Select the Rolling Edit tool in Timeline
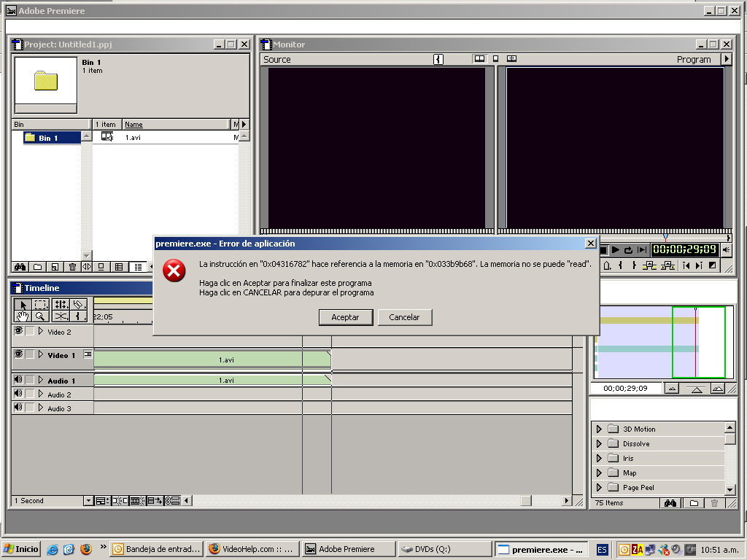 [x=61, y=304]
